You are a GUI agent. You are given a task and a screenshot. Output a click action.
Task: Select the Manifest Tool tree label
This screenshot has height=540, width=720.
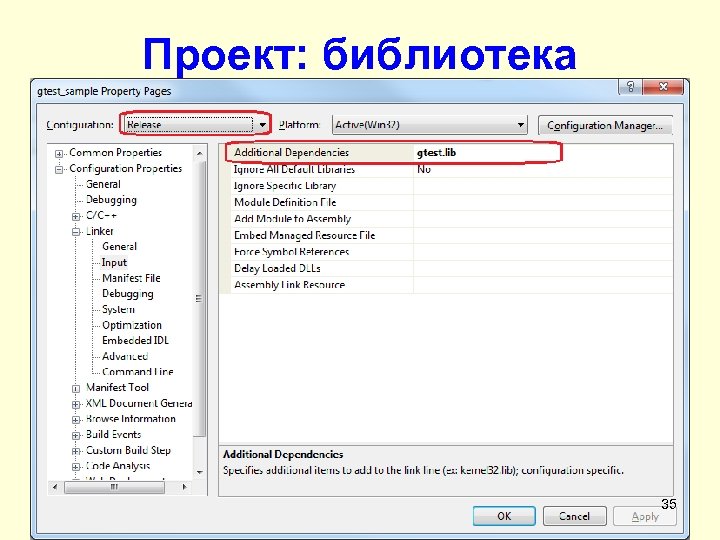pyautogui.click(x=117, y=388)
